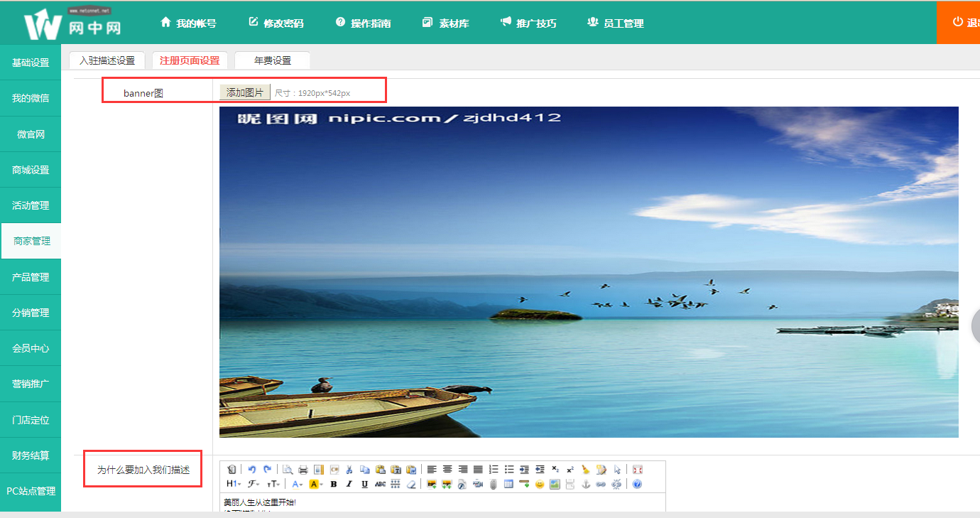Insert an emoticon using the smiley icon
This screenshot has height=518, width=980.
point(540,485)
